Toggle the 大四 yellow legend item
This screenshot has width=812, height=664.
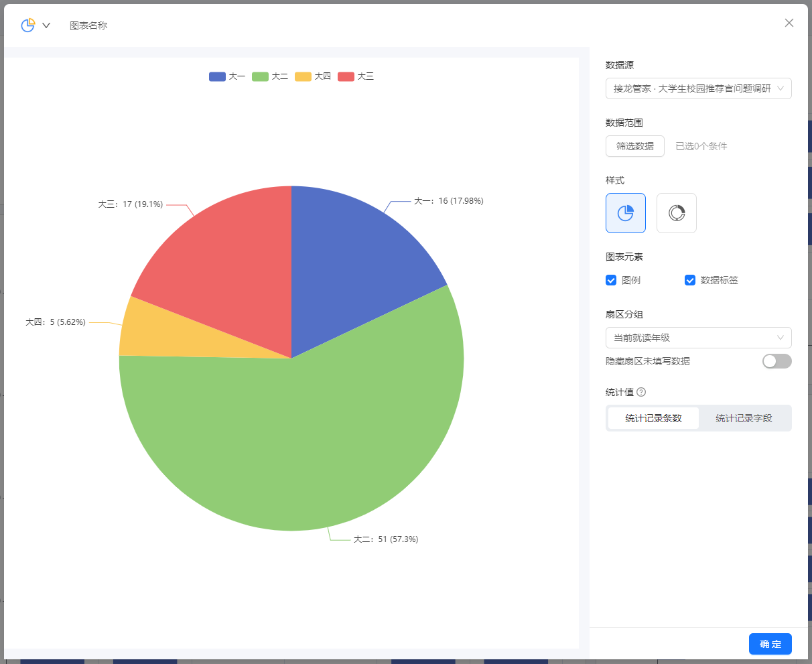[313, 76]
